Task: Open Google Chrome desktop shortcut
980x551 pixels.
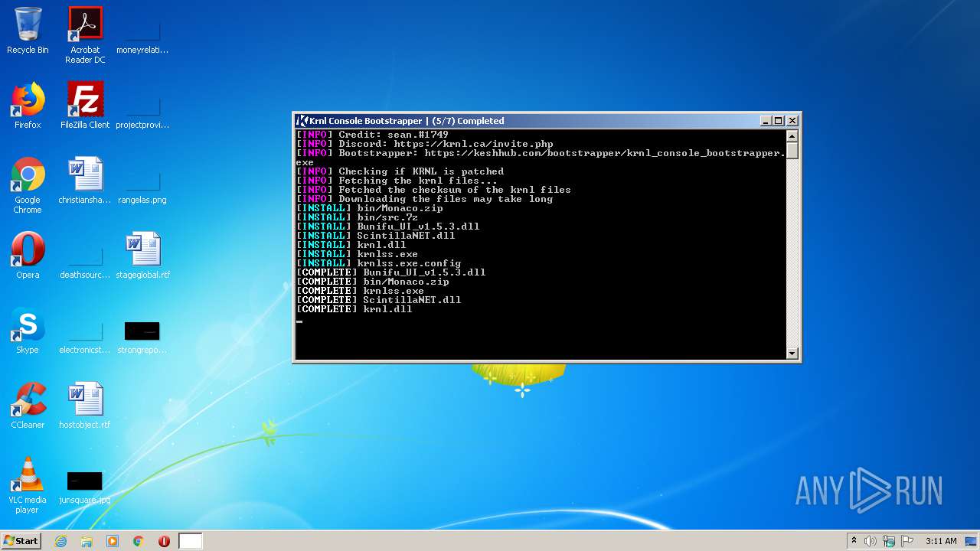Action: 28,185
